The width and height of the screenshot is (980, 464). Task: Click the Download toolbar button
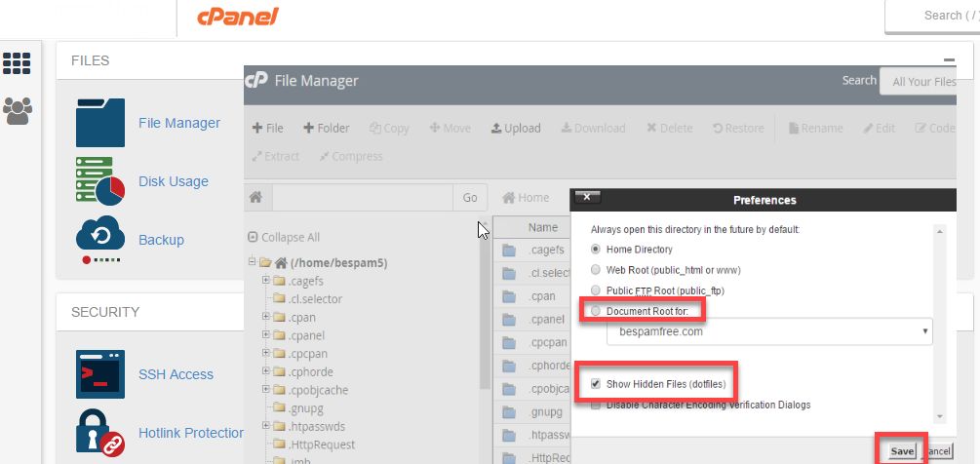593,128
